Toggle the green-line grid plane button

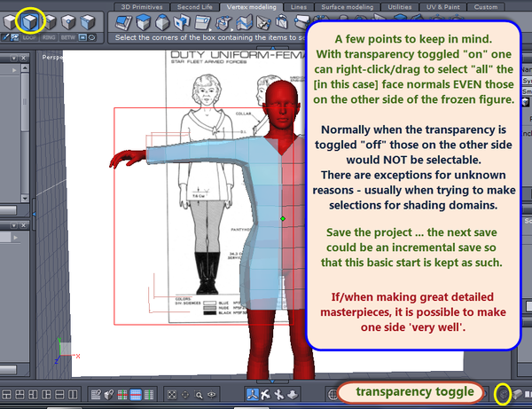(149, 395)
